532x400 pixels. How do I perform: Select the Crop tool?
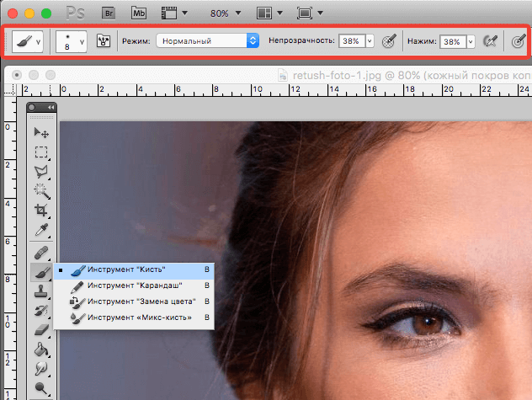pyautogui.click(x=40, y=211)
